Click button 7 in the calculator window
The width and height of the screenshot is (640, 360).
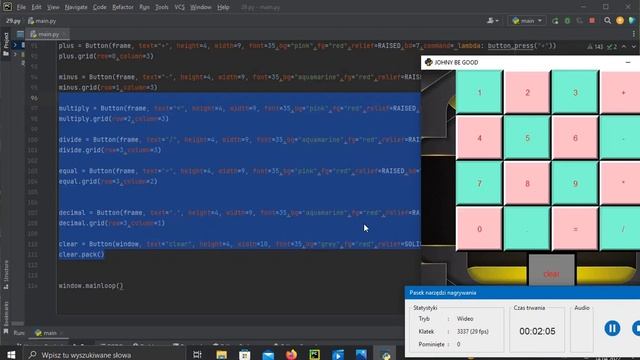coord(479,183)
